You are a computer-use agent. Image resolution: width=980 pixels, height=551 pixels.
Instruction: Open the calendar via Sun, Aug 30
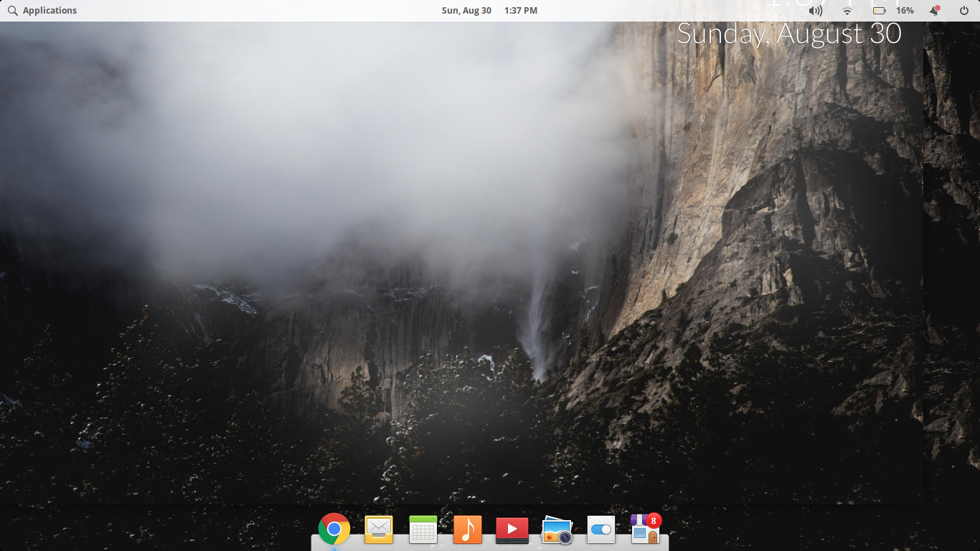click(x=467, y=10)
